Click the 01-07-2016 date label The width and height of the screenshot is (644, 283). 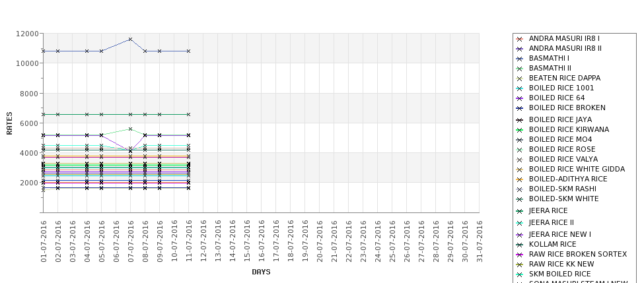point(44,241)
